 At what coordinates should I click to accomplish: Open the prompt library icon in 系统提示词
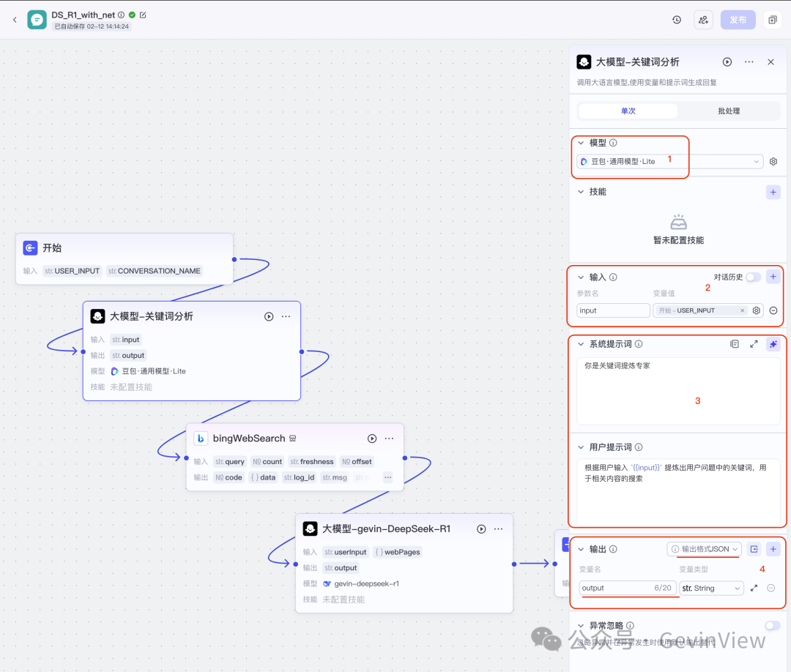point(735,344)
